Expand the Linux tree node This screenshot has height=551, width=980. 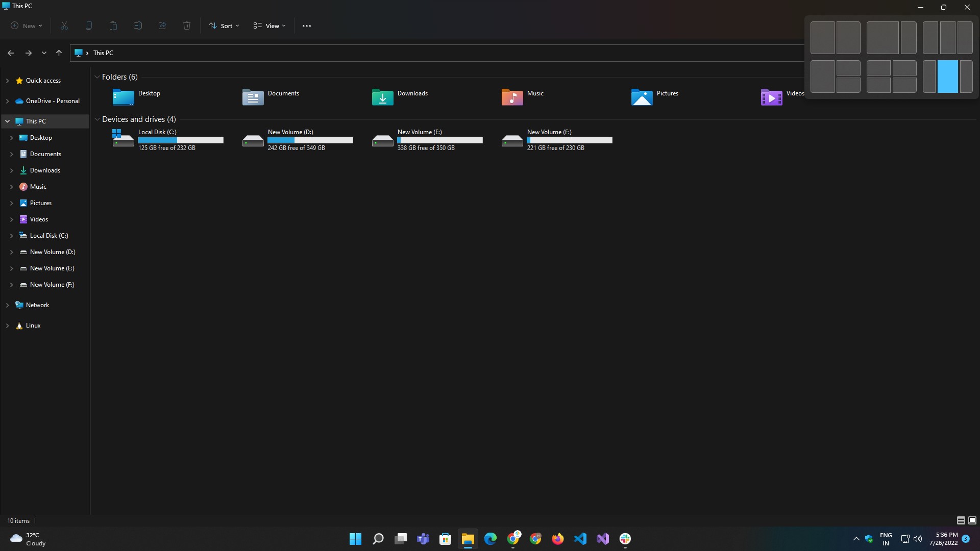(7, 325)
